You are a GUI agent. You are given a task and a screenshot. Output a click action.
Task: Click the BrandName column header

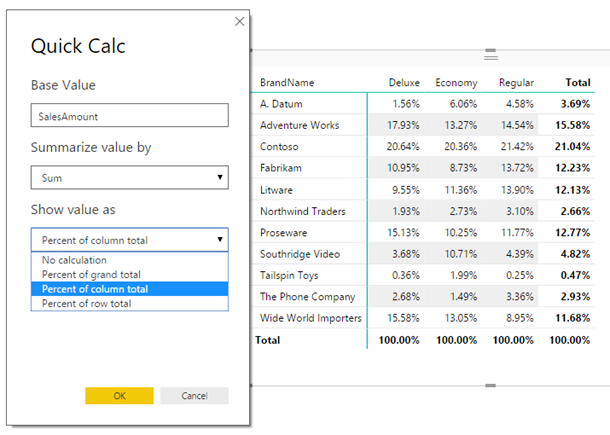click(x=287, y=82)
